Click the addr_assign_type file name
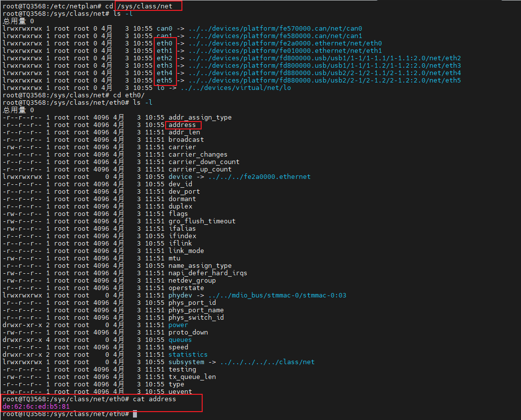This screenshot has width=521, height=420. pos(200,118)
